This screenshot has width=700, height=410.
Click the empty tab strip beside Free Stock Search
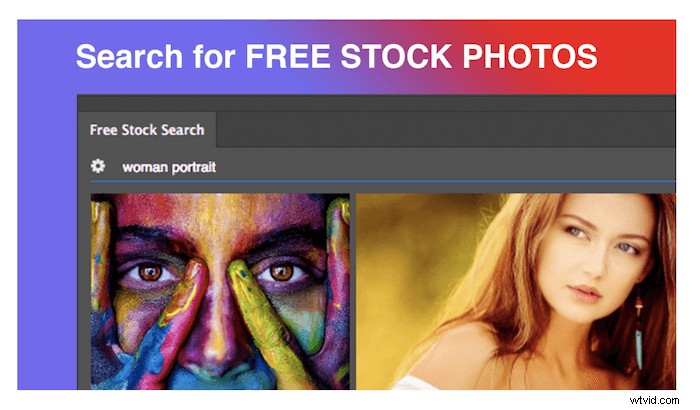click(446, 130)
